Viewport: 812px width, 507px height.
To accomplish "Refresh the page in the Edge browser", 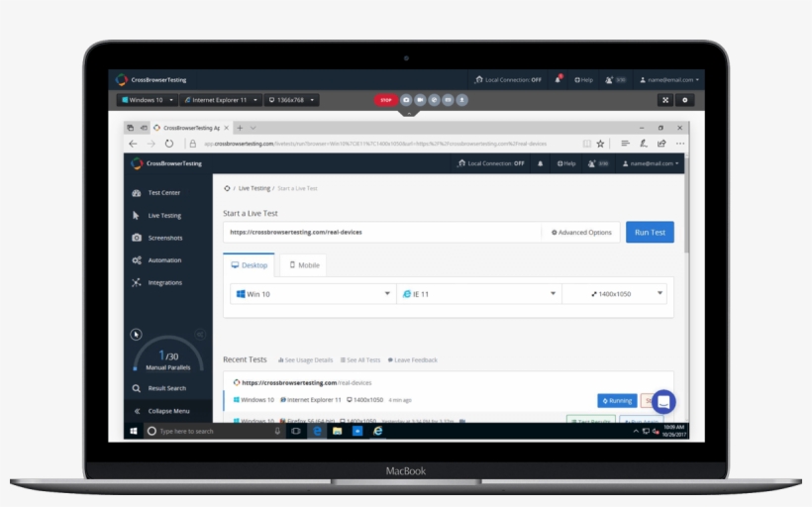I will 169,144.
